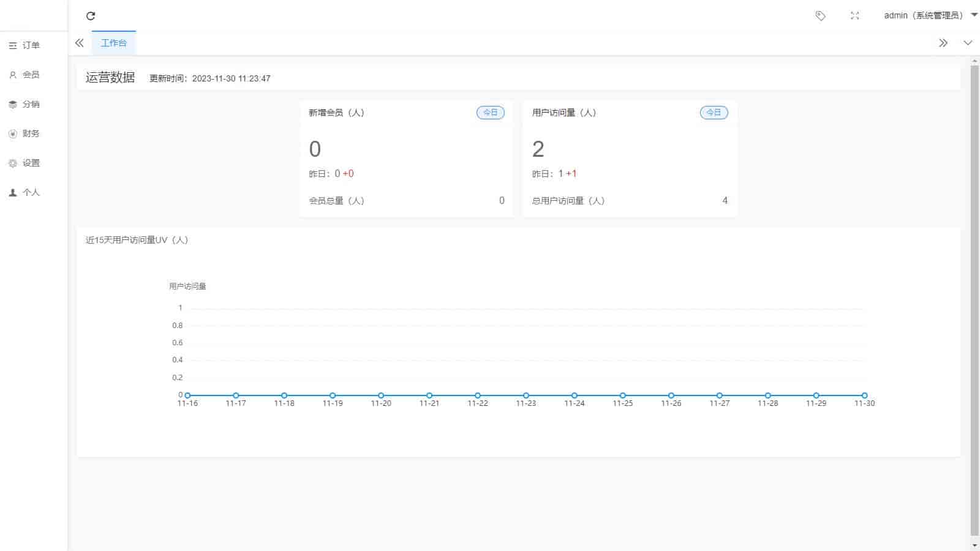This screenshot has height=551, width=980.
Task: Click the Personal (个人) user icon
Action: coord(13,192)
